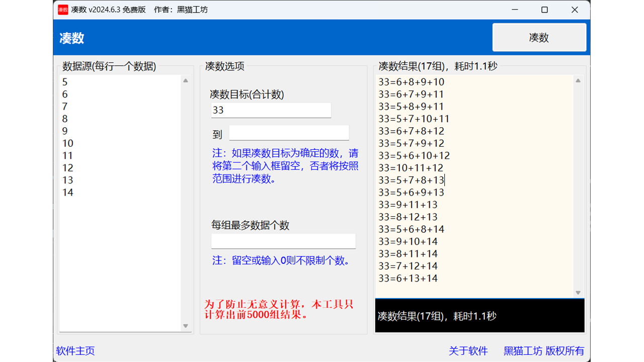Viewport: 644px width, 362px height.
Task: Select value 11 in data source list
Action: 68,156
